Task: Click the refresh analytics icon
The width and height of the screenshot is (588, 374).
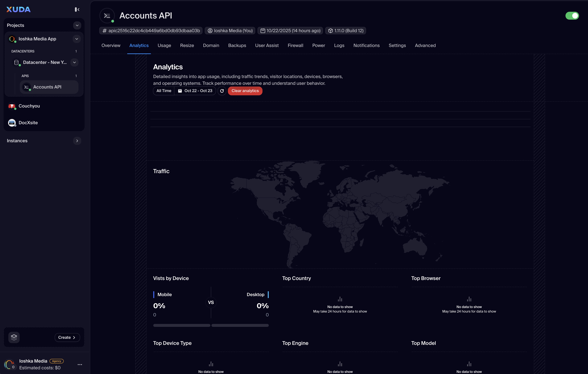Action: [x=222, y=91]
